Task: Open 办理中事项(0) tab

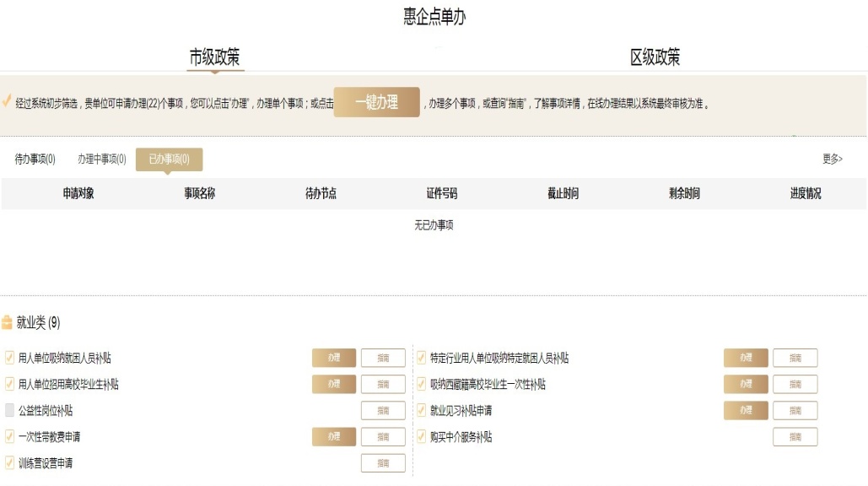Action: 102,159
